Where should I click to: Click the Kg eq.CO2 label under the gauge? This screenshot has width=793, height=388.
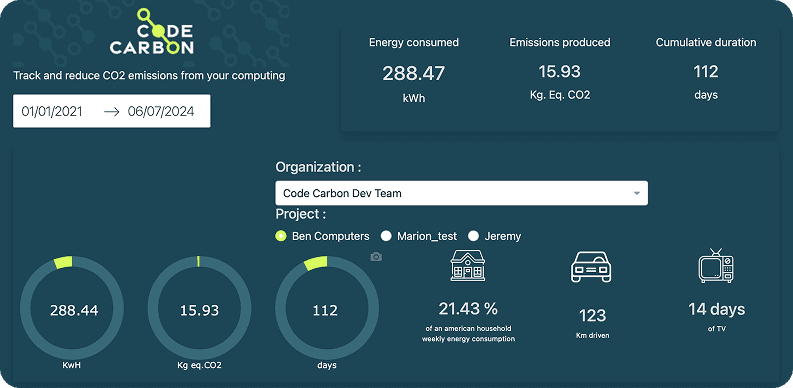point(199,365)
